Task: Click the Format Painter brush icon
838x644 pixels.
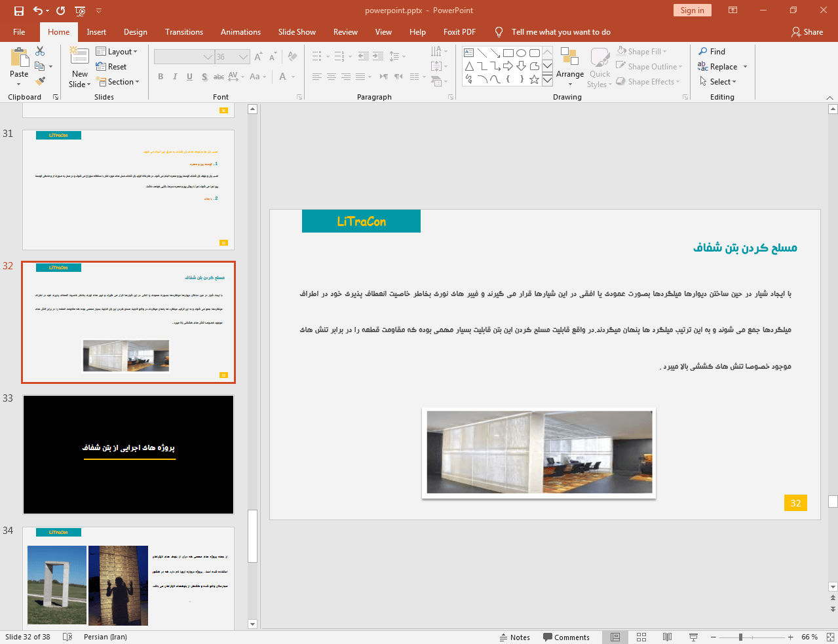Action: [x=40, y=81]
